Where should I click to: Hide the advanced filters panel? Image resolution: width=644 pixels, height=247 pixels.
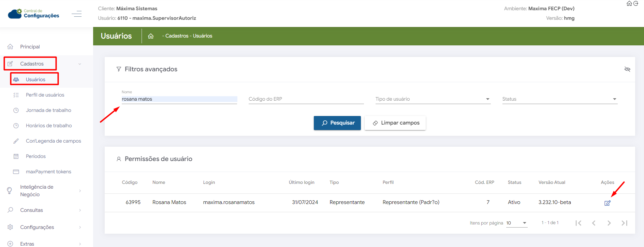tap(627, 69)
